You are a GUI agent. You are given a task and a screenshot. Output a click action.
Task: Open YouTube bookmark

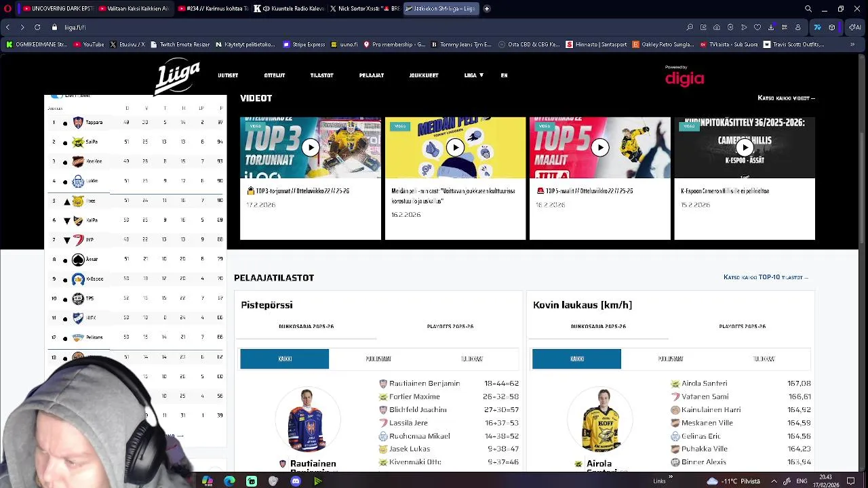pyautogui.click(x=89, y=45)
